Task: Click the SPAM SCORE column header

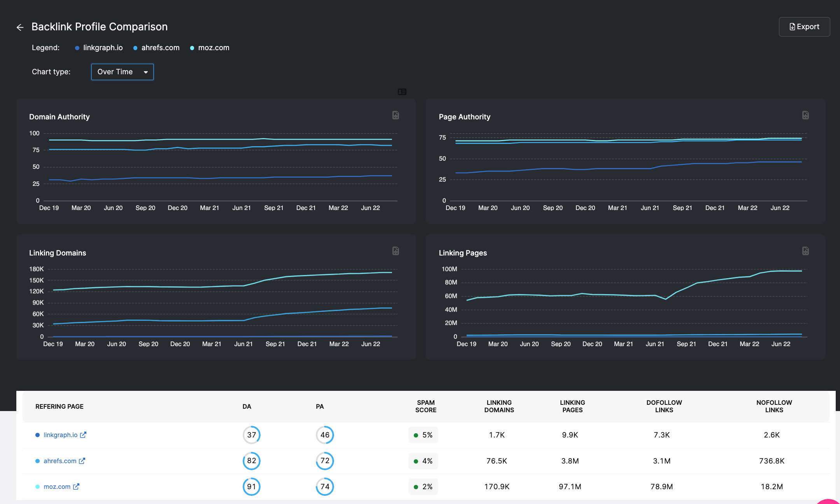Action: click(x=426, y=406)
